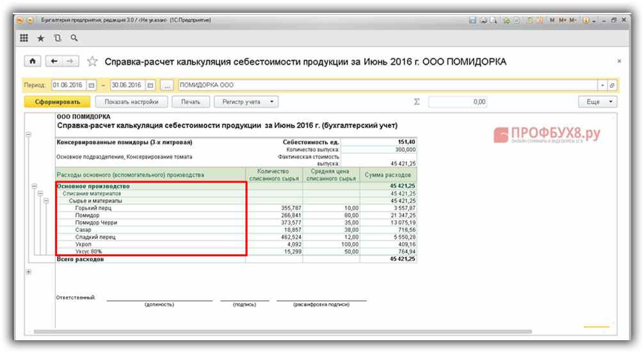Open calendar for start date 01.06.2016

pos(91,85)
